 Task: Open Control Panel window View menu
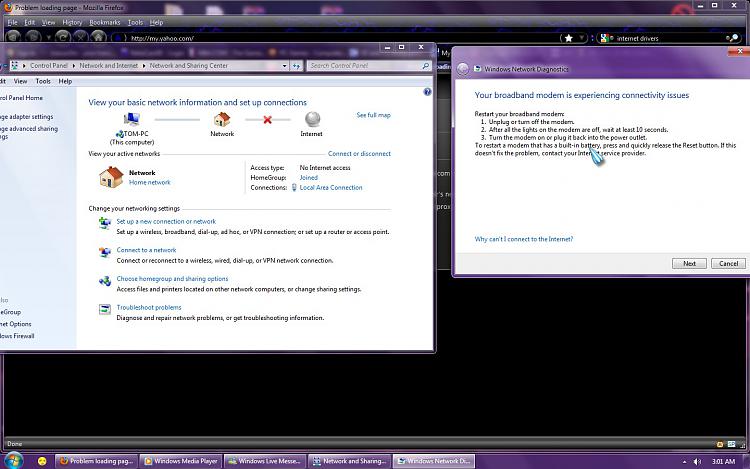pos(20,81)
